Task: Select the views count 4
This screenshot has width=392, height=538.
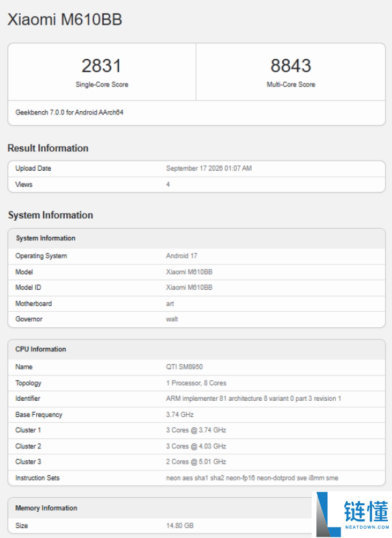Action: [168, 185]
